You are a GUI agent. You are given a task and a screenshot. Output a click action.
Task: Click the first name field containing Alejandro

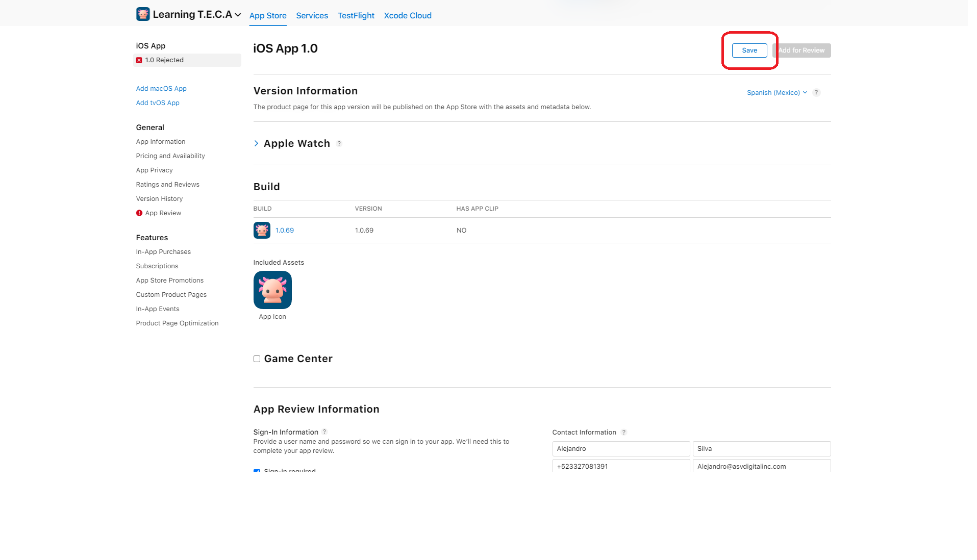click(x=620, y=449)
